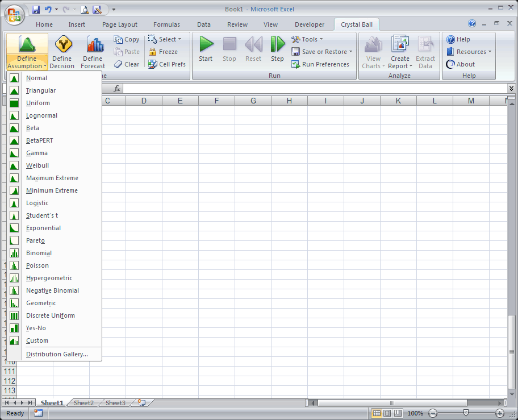
Task: Choose Pareto from the distribution menu
Action: tap(35, 240)
